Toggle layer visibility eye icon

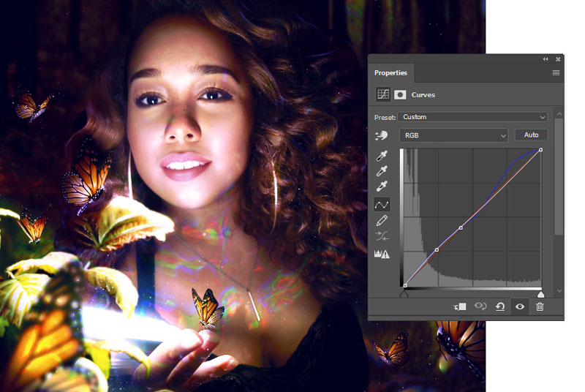click(x=520, y=306)
